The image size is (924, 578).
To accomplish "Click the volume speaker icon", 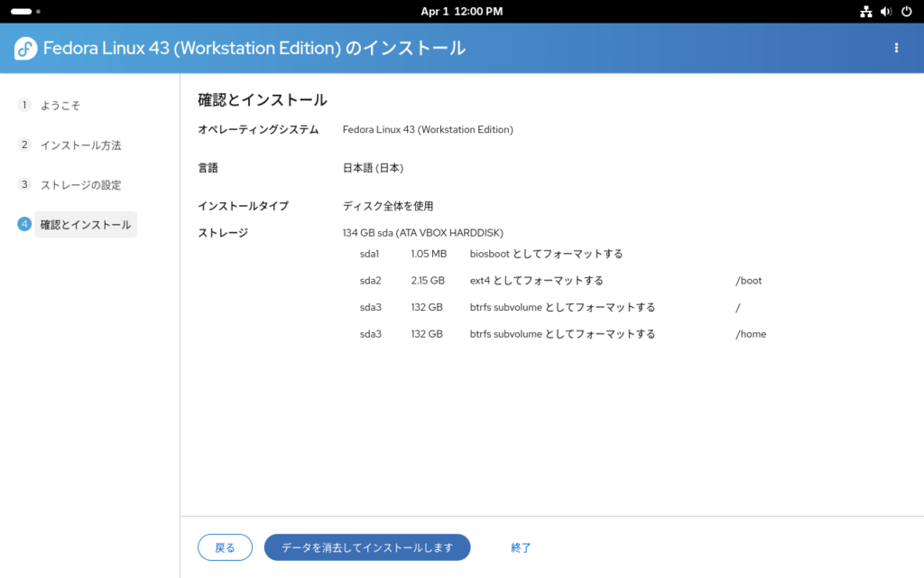I will [886, 12].
